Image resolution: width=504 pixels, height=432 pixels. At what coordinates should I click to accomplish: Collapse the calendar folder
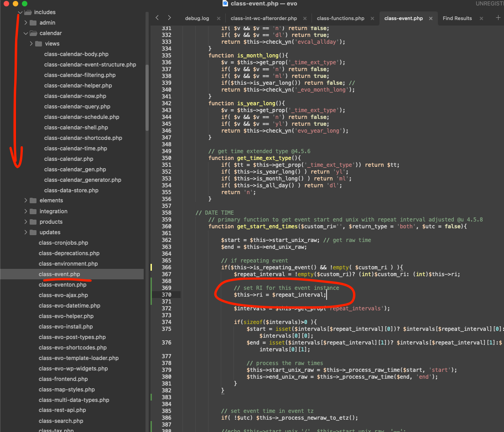[26, 33]
